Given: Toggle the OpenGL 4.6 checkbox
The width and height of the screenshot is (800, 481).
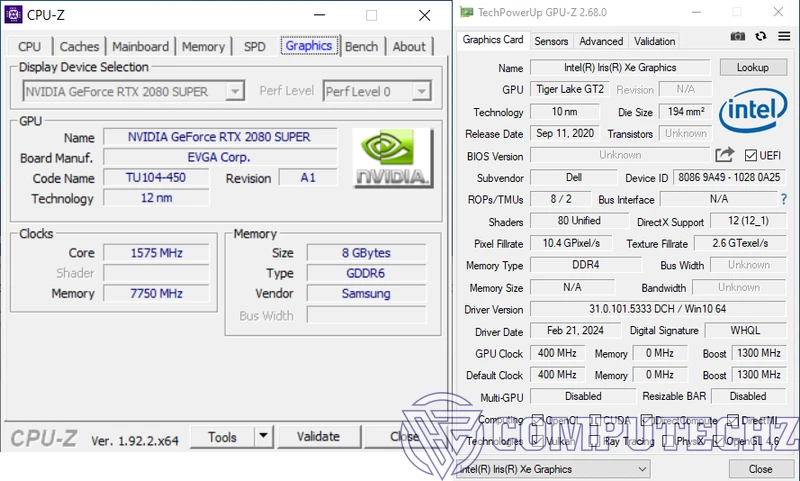Looking at the screenshot, I should [x=718, y=441].
